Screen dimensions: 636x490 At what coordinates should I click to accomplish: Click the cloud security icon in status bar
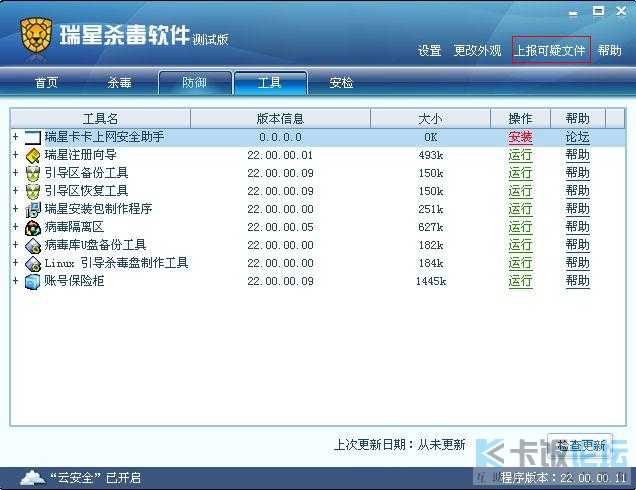click(32, 478)
